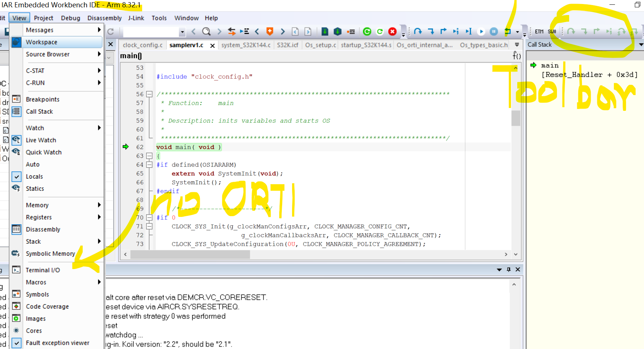This screenshot has width=644, height=349.
Task: Click the Step Into debug icon
Action: (431, 32)
